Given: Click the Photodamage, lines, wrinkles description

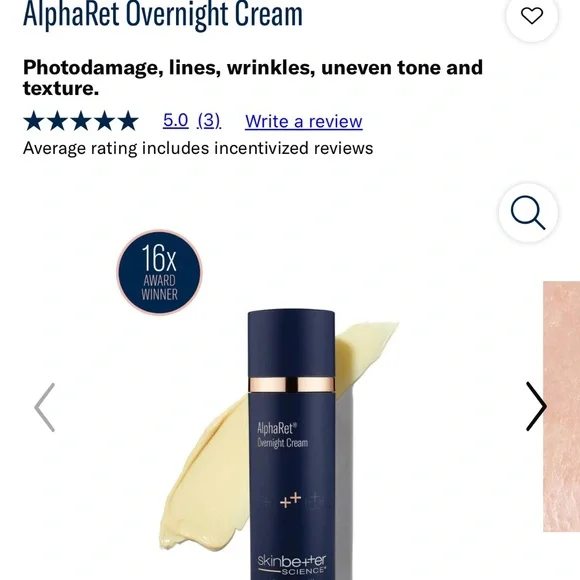Looking at the screenshot, I should point(253,78).
